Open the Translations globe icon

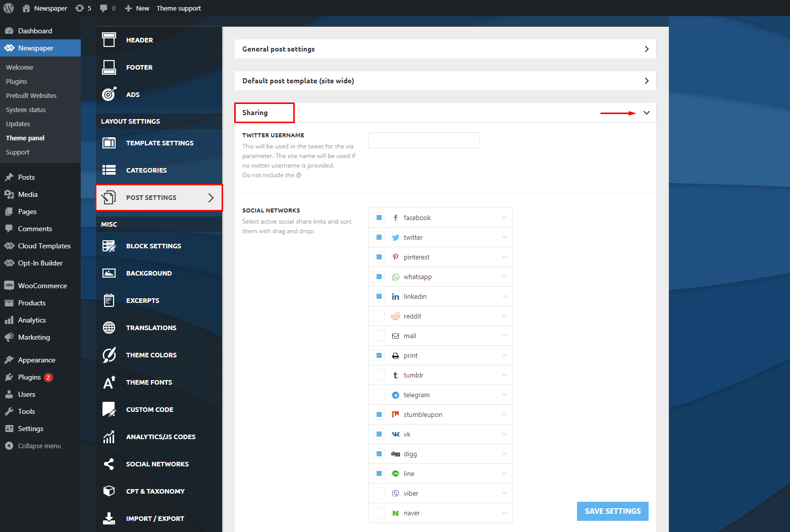109,328
